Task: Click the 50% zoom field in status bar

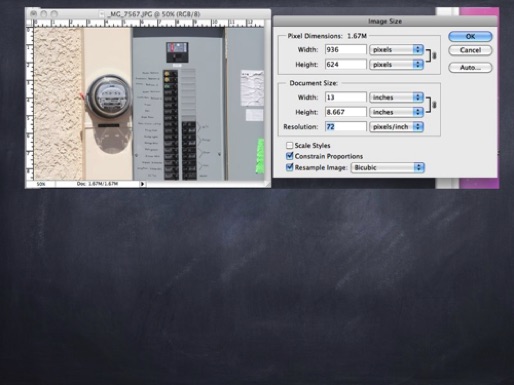Action: (x=41, y=184)
